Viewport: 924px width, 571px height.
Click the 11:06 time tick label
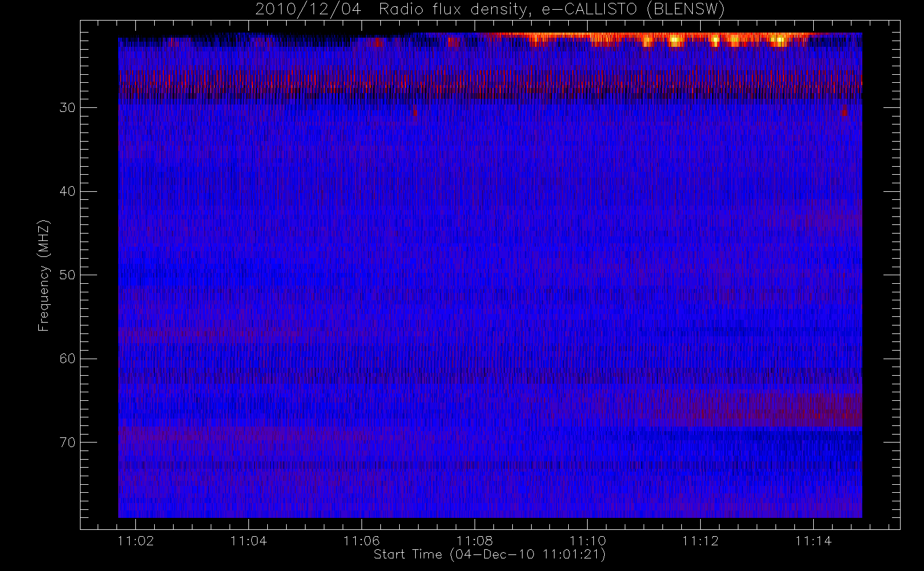(x=361, y=541)
